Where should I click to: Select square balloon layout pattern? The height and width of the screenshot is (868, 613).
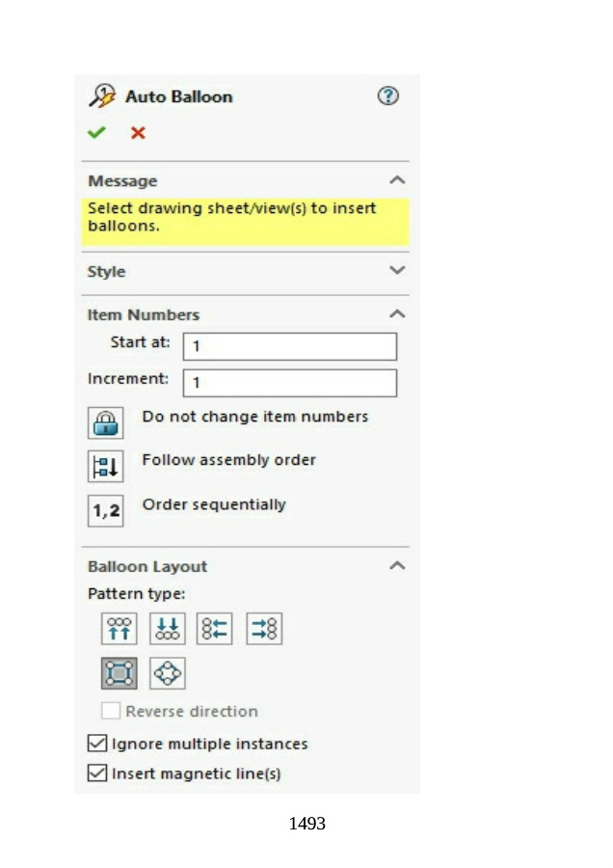tap(120, 673)
